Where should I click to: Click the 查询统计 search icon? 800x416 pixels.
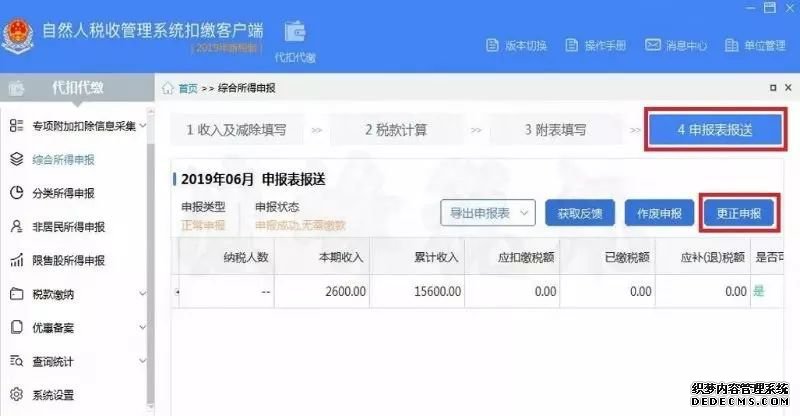16,361
